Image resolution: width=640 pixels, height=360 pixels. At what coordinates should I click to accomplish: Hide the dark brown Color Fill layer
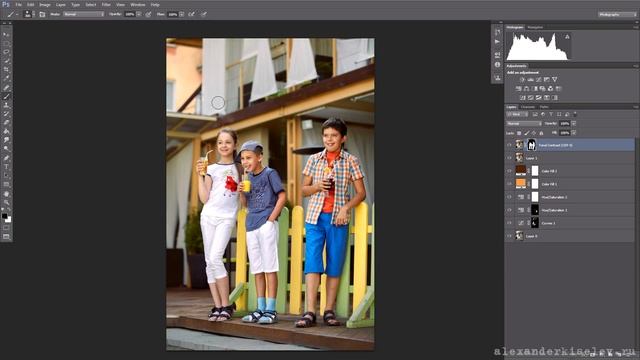509,171
